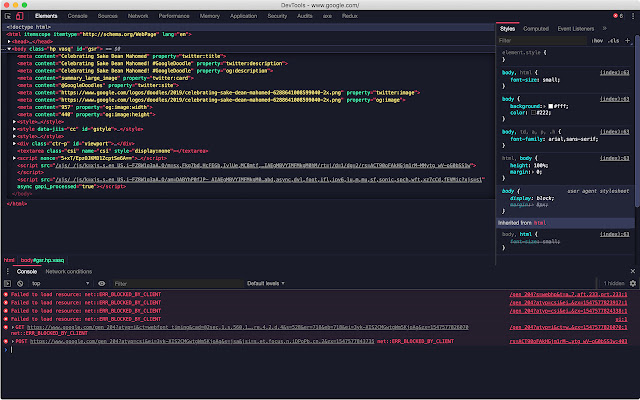640x400 pixels.
Task: Select the Styles tab
Action: (507, 29)
